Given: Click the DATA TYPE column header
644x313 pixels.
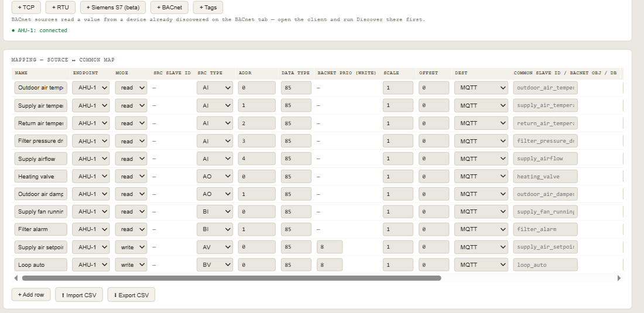Looking at the screenshot, I should pyautogui.click(x=295, y=73).
